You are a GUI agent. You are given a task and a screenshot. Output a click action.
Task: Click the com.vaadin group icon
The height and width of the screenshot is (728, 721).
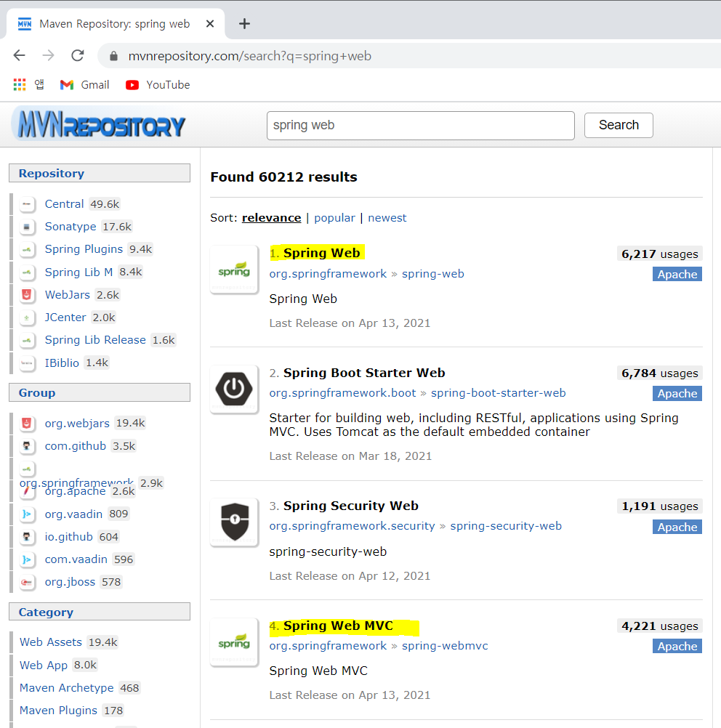27,560
